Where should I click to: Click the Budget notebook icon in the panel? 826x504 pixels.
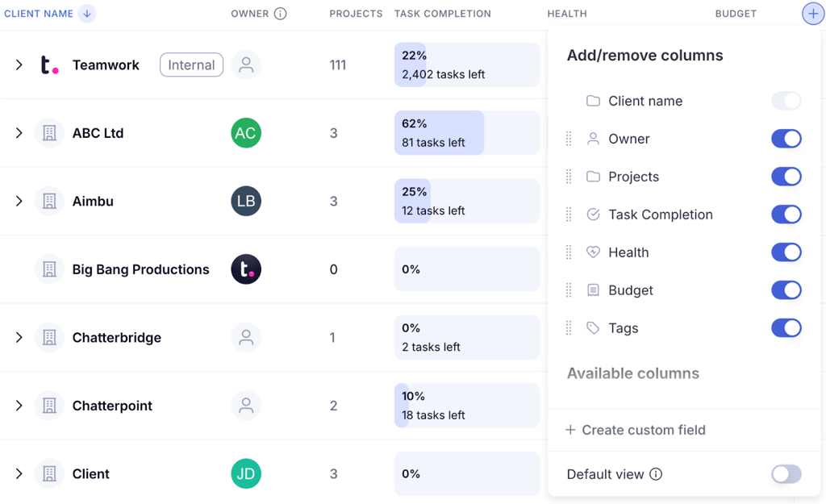click(x=593, y=289)
